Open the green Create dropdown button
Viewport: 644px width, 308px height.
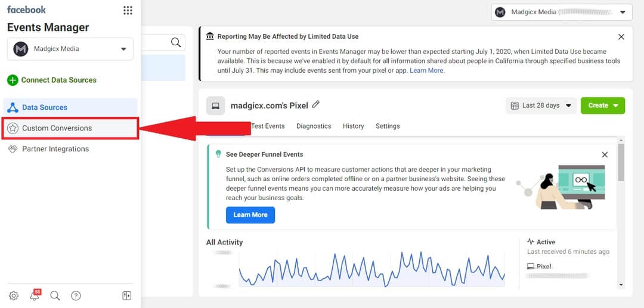(602, 106)
